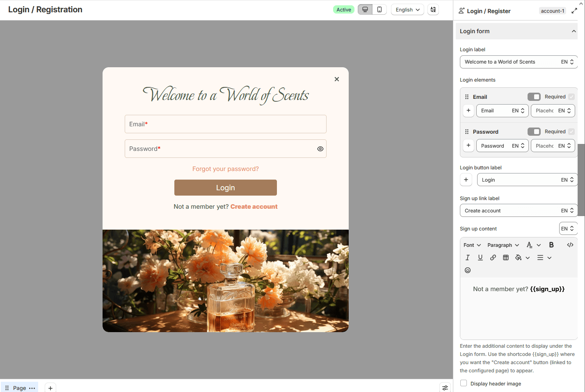Add a new page with plus button
The height and width of the screenshot is (392, 585).
tap(50, 388)
